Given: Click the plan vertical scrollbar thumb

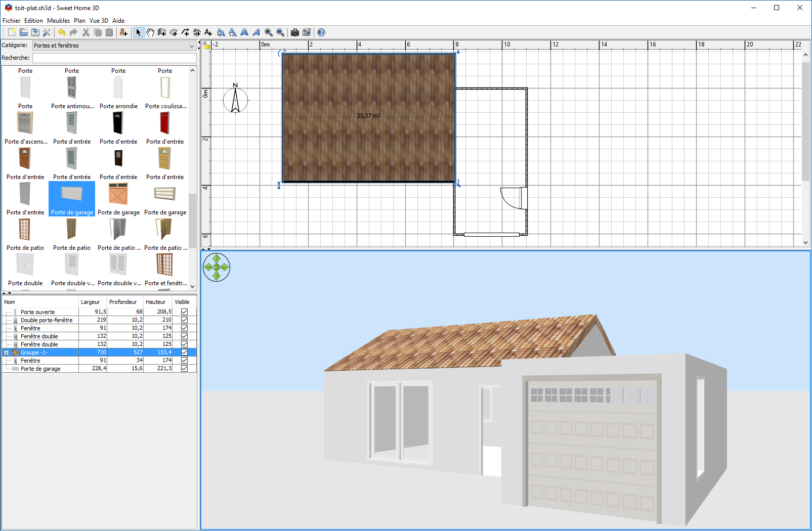Looking at the screenshot, I should click(806, 121).
